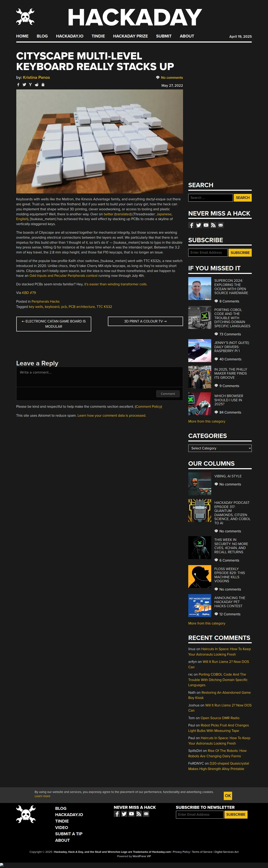Click the footer email icon
The height and width of the screenshot is (868, 268).
coord(146,814)
